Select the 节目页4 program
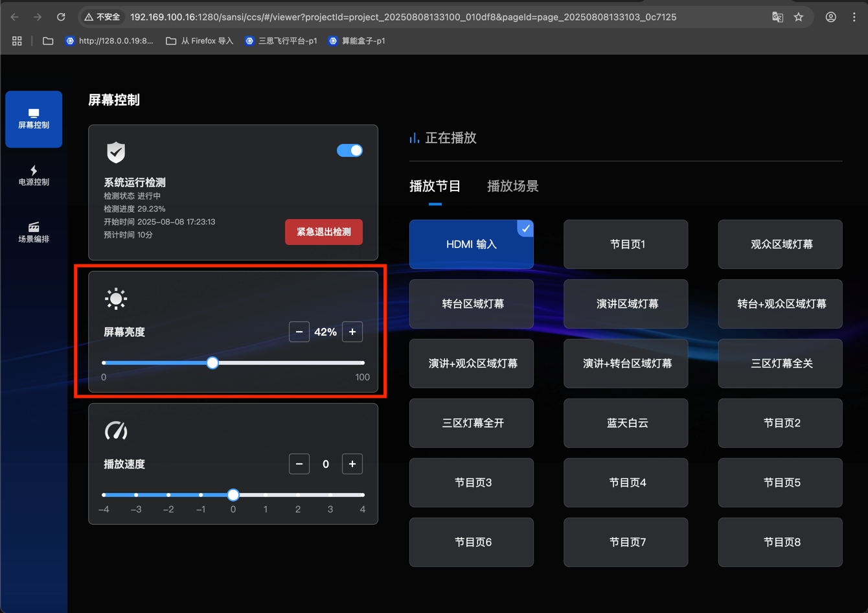868x613 pixels. pos(626,483)
